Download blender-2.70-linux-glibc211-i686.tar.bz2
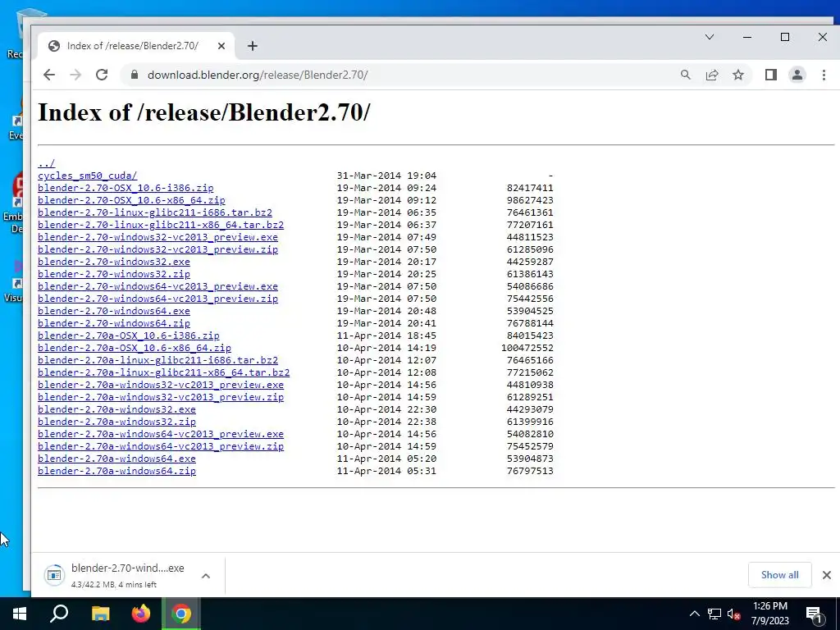 pos(155,212)
